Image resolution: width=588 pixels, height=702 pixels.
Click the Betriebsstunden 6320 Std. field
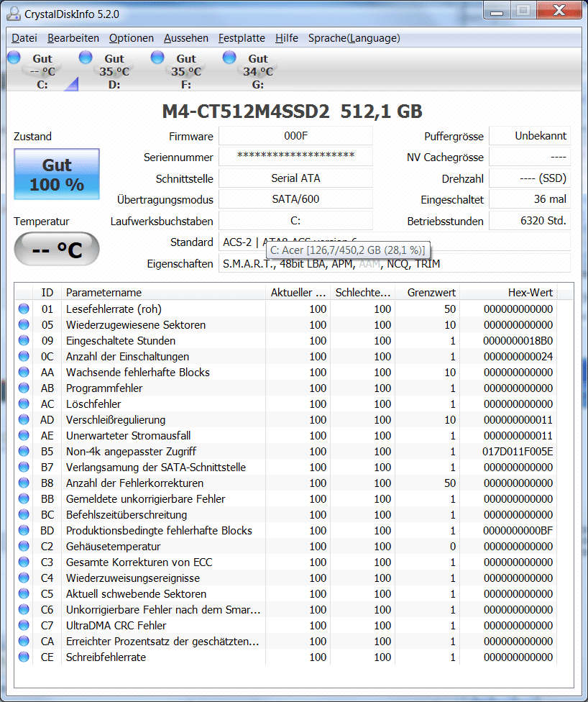tap(530, 221)
